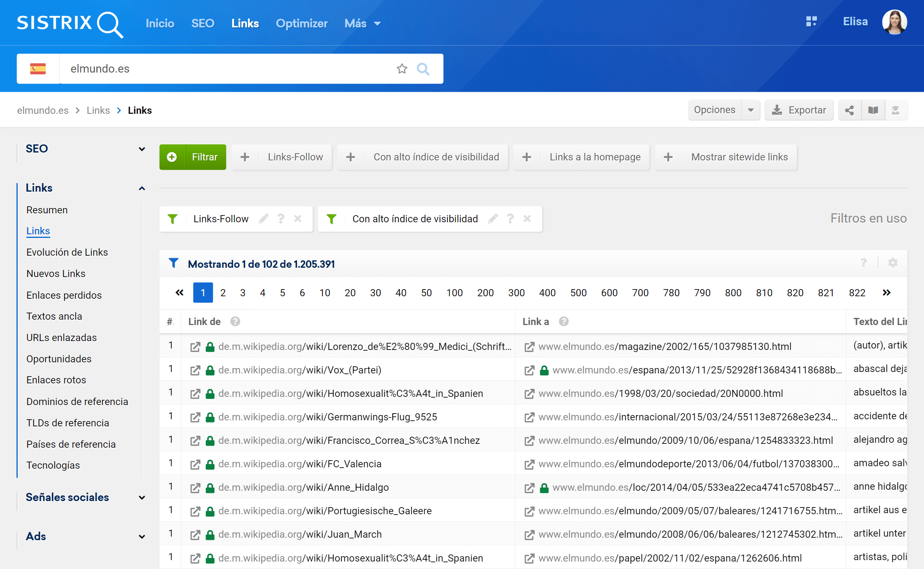
Task: Add the Mostrar sitewide links quick filter
Action: pos(726,157)
